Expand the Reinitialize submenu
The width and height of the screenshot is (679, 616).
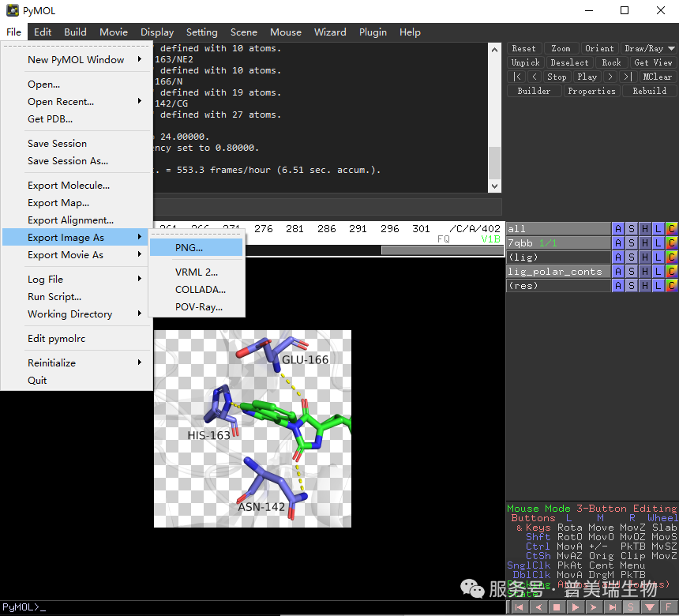(x=77, y=363)
